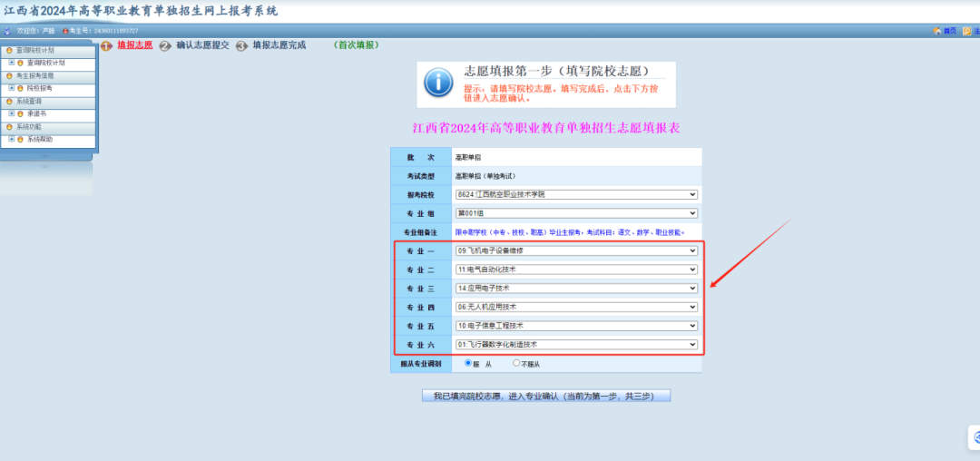Open the 专业六 major dropdown
This screenshot has width=980, height=461.
(x=576, y=345)
